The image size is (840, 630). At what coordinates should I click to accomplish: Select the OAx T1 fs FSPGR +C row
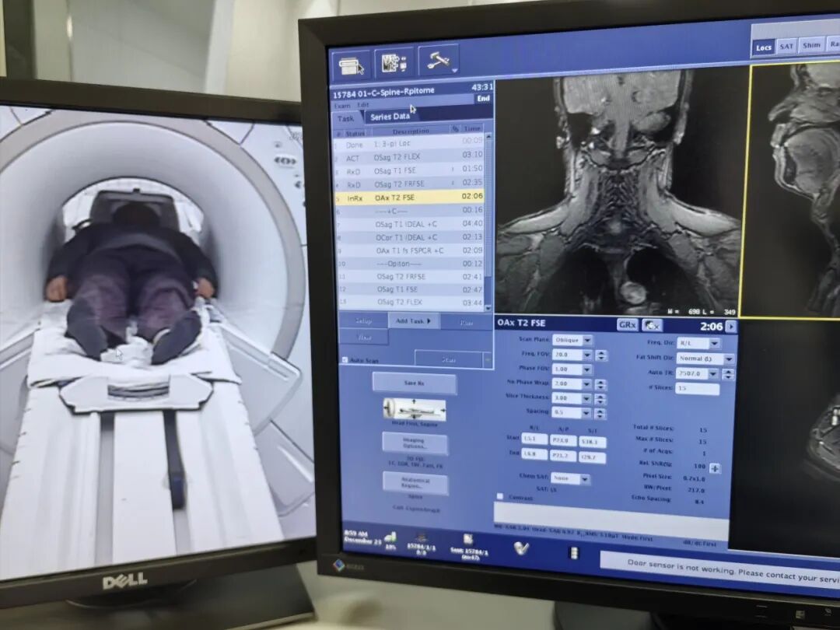click(x=411, y=250)
